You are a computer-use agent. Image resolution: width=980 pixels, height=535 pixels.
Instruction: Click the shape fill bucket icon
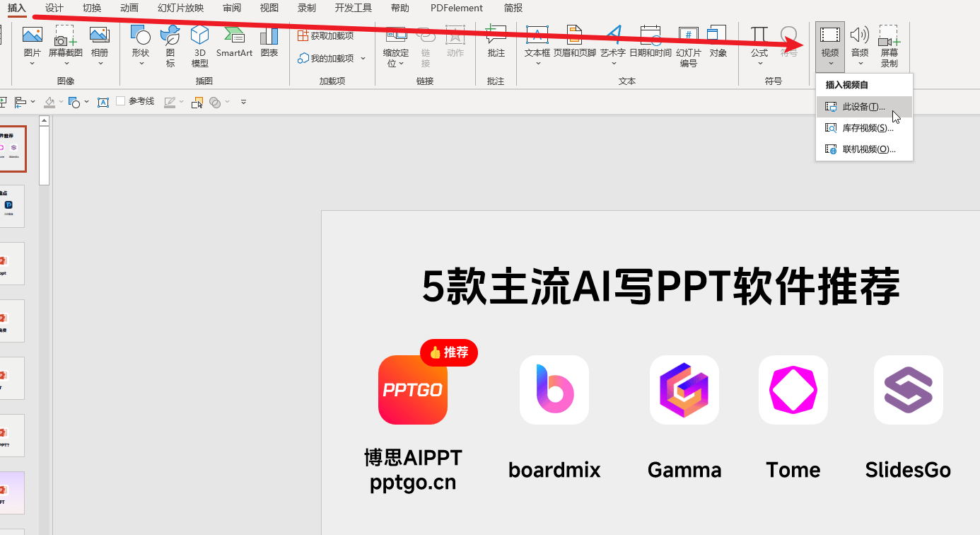coord(49,102)
